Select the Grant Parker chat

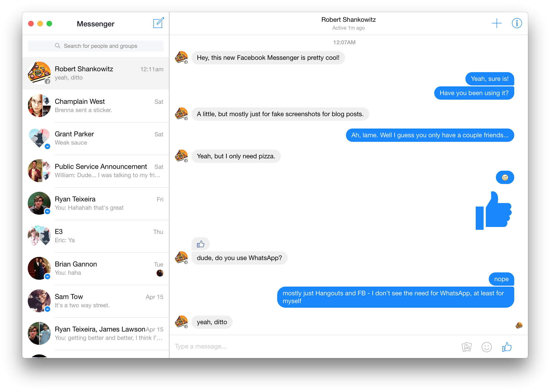(96, 138)
